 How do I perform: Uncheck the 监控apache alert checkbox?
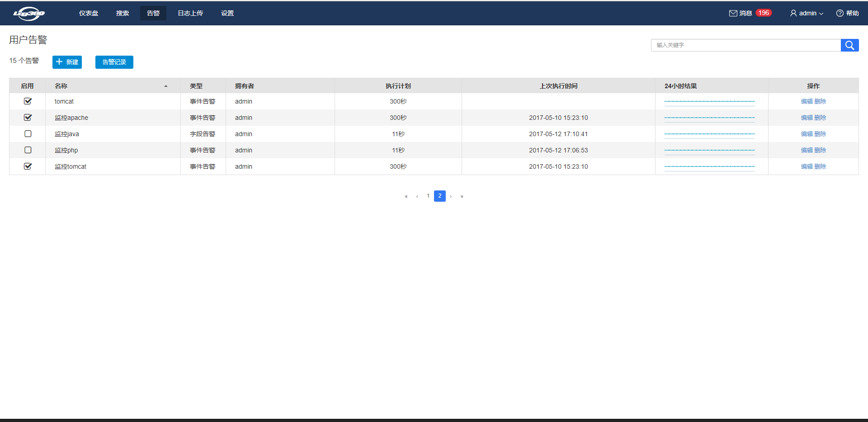point(28,118)
